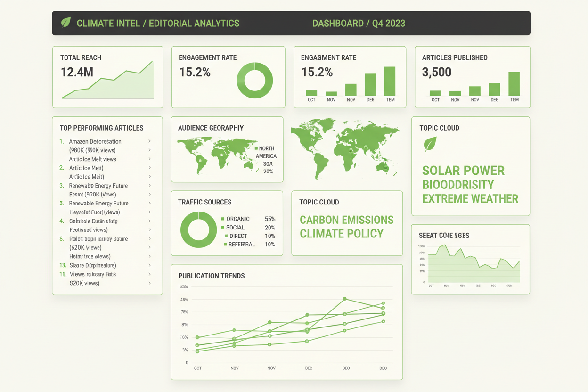Click the AUDIENCE GEOGRAPHY heading
The image size is (588, 392).
[211, 128]
